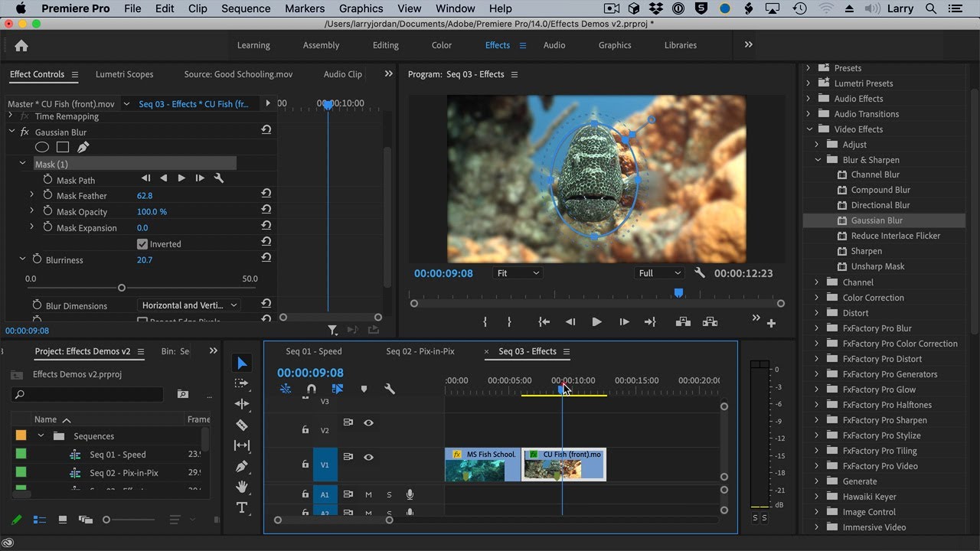Click Mark Out button in Program Monitor

coord(509,322)
